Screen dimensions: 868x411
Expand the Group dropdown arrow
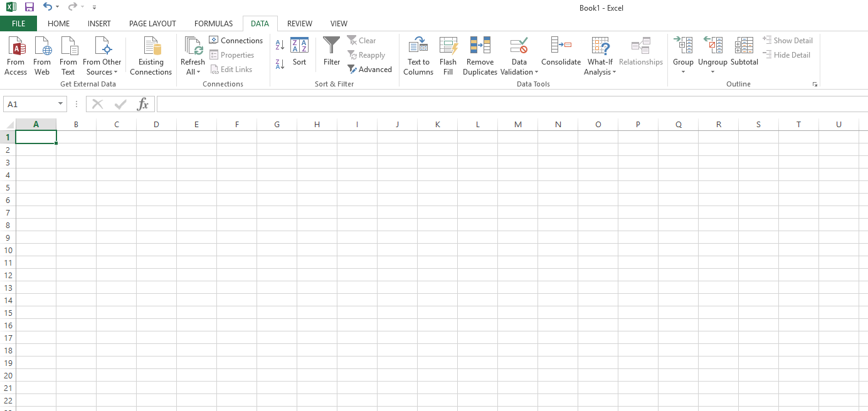(683, 72)
